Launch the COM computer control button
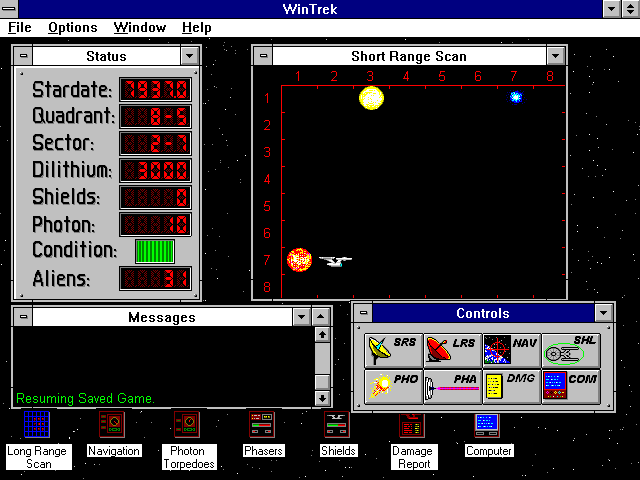This screenshot has width=640, height=480. coord(571,387)
